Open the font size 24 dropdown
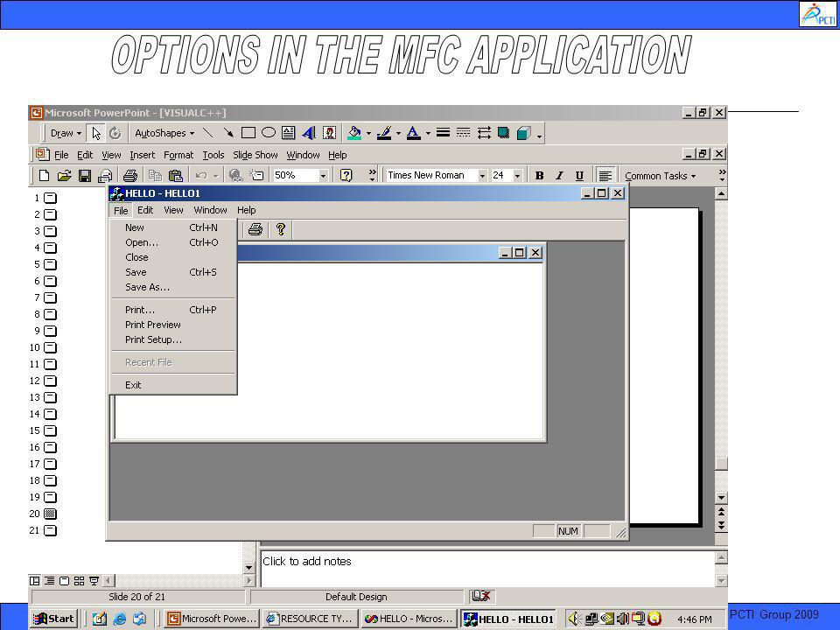The height and width of the screenshot is (630, 840). (517, 175)
